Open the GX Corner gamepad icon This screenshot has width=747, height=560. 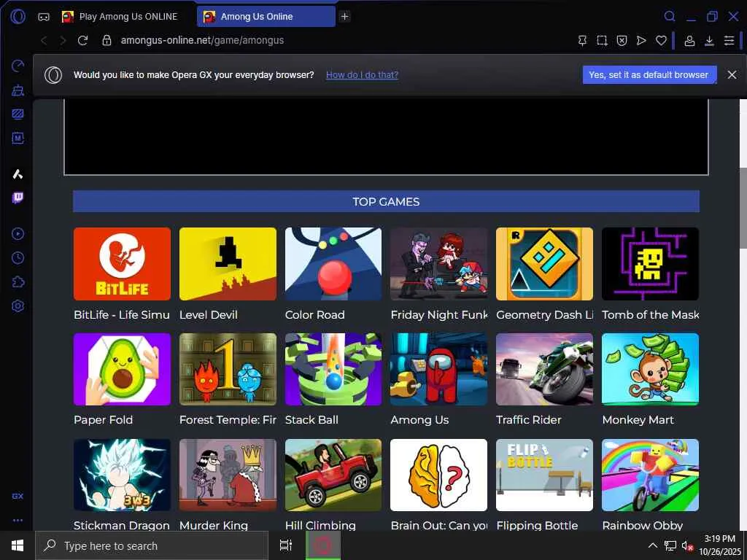click(43, 17)
